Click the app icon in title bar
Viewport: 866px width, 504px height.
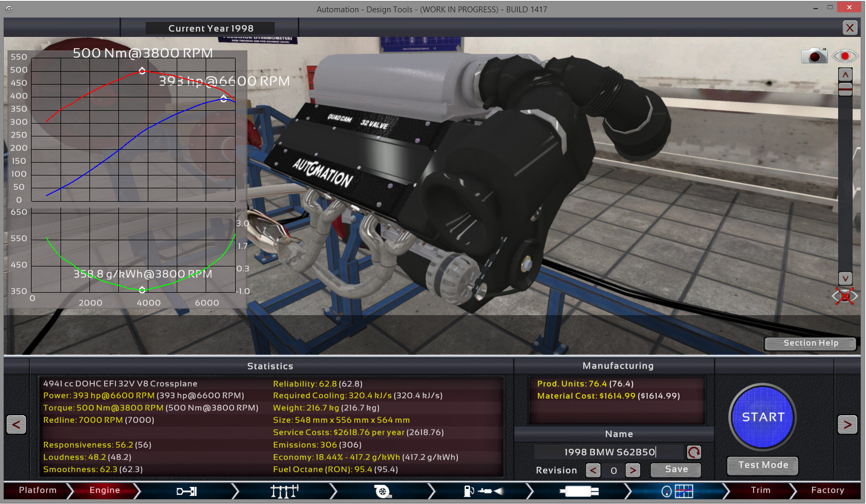[9, 9]
